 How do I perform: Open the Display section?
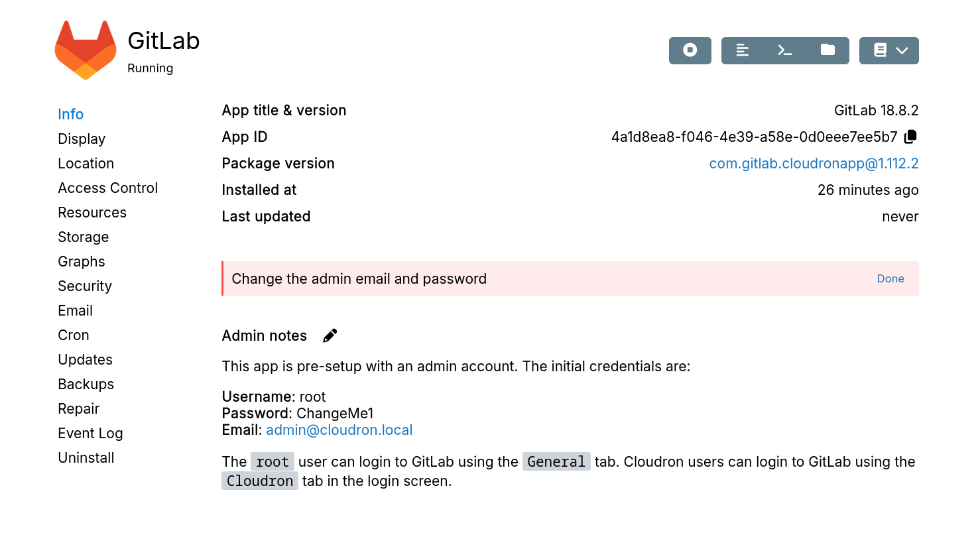click(x=82, y=139)
